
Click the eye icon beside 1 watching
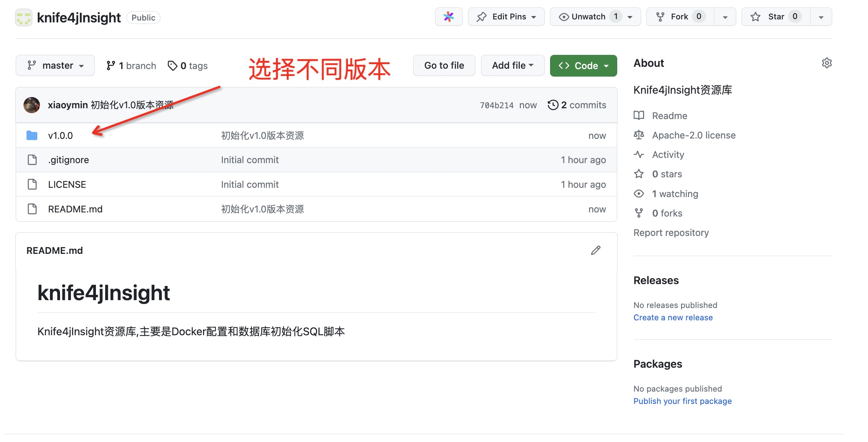click(x=639, y=193)
